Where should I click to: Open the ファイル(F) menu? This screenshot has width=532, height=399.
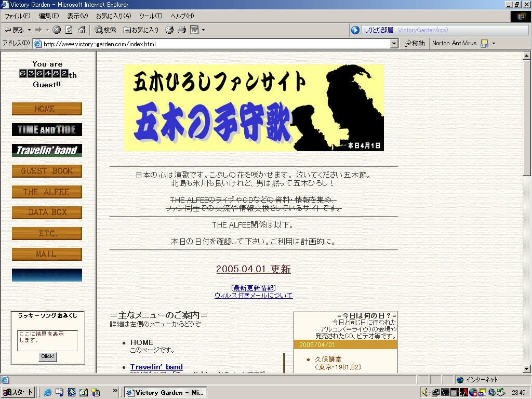pos(17,16)
